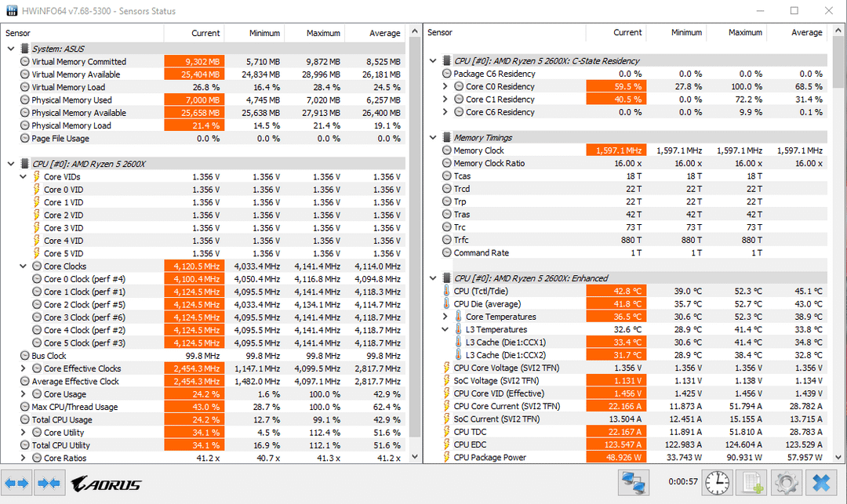The width and height of the screenshot is (847, 504).
Task: Click the 9,302 MB current value
Action: pyautogui.click(x=194, y=61)
